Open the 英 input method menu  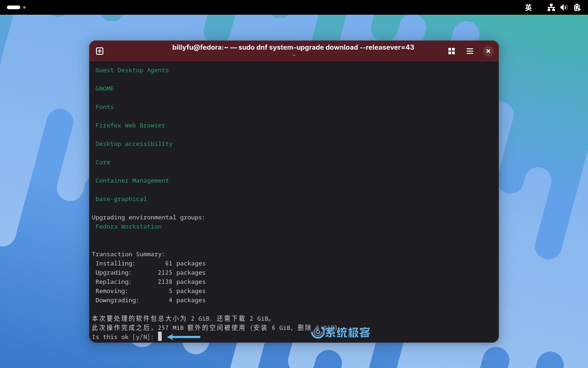[528, 7]
